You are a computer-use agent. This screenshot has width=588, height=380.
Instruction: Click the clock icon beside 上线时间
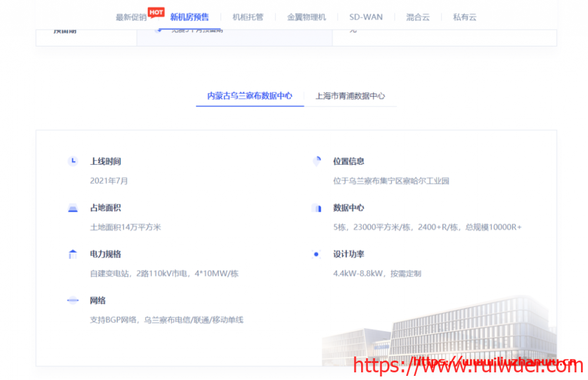[72, 161]
